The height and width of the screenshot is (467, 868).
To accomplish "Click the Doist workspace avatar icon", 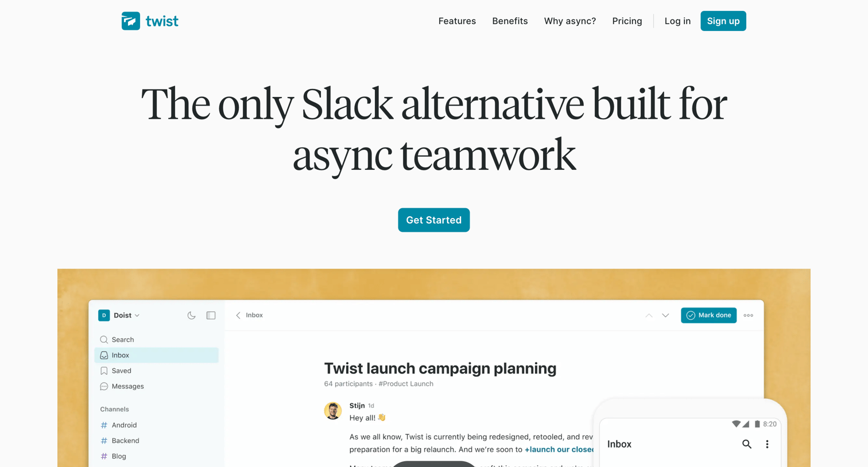I will point(104,316).
